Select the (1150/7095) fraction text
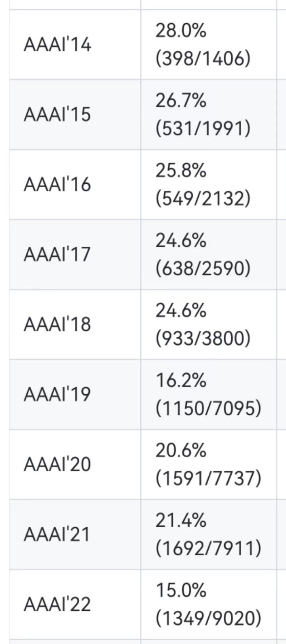286x644 pixels. (208, 408)
